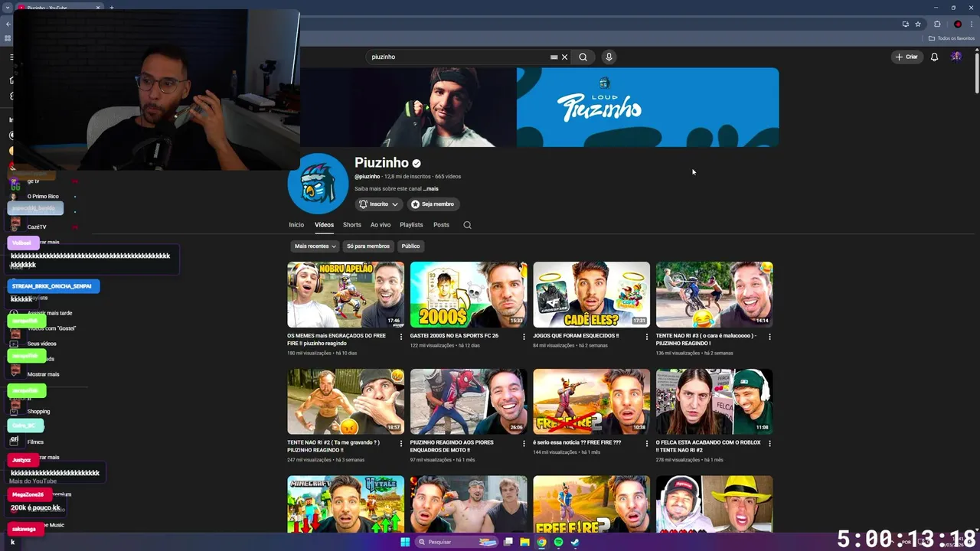Select the Vídeos tab
This screenshot has width=980, height=551.
point(324,225)
